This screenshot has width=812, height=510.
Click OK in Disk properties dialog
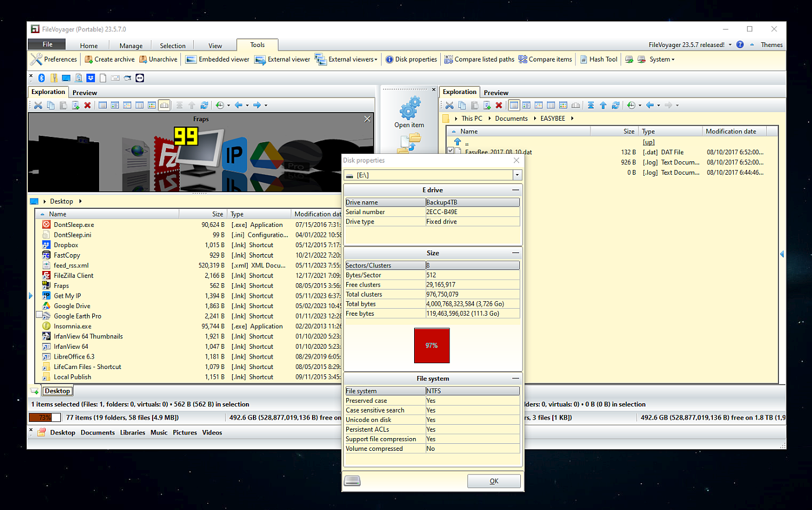[x=494, y=481]
